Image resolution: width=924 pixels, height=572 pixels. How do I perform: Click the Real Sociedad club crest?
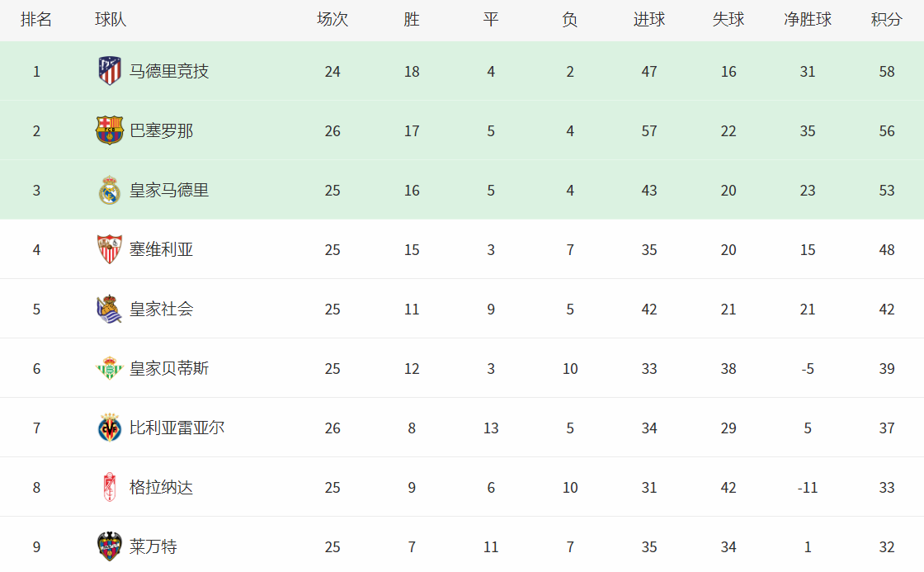[x=110, y=310]
